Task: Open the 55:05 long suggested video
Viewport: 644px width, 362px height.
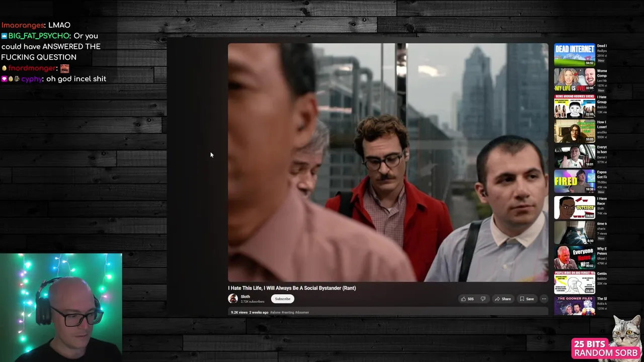Action: pos(575,131)
